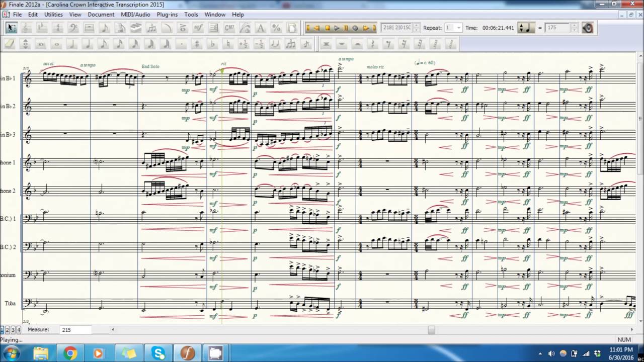
Task: Change the tempo beat note duration
Action: (527, 28)
